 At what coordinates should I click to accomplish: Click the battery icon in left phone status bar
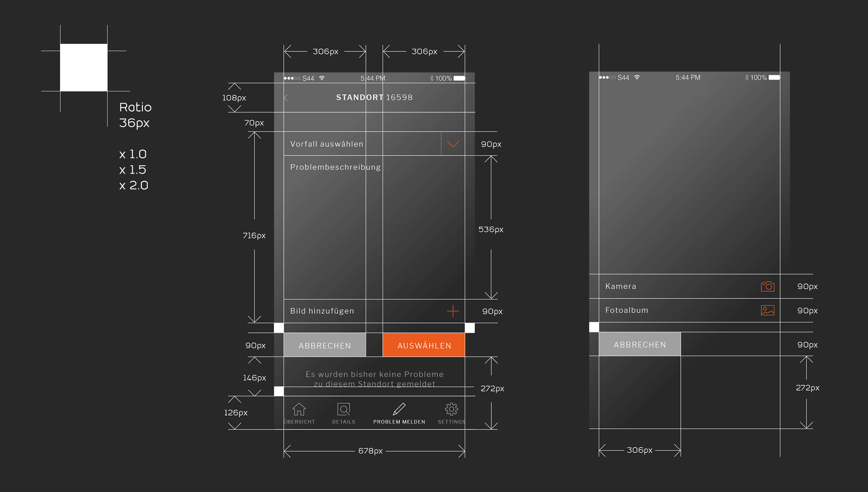coord(459,78)
